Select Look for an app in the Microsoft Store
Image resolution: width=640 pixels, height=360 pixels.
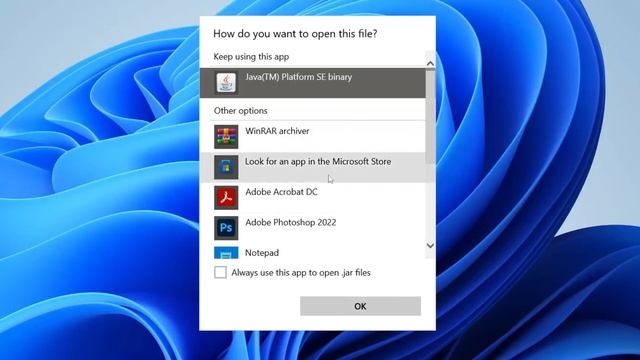313,167
